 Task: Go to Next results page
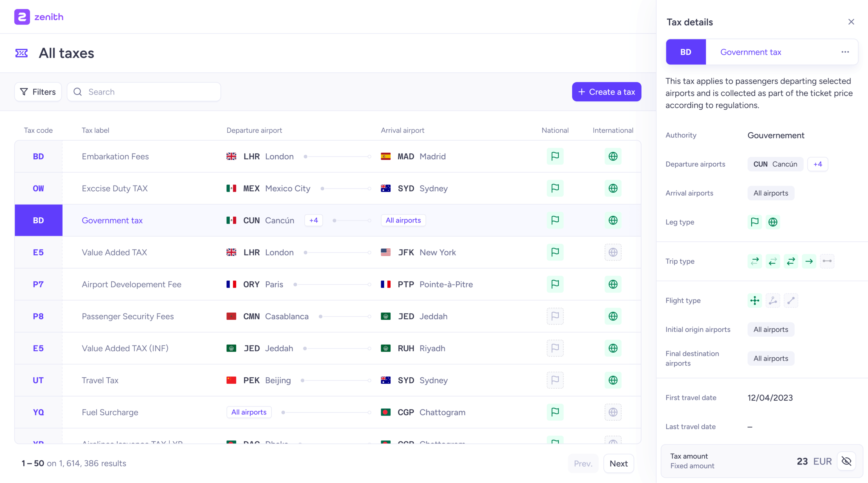click(619, 463)
